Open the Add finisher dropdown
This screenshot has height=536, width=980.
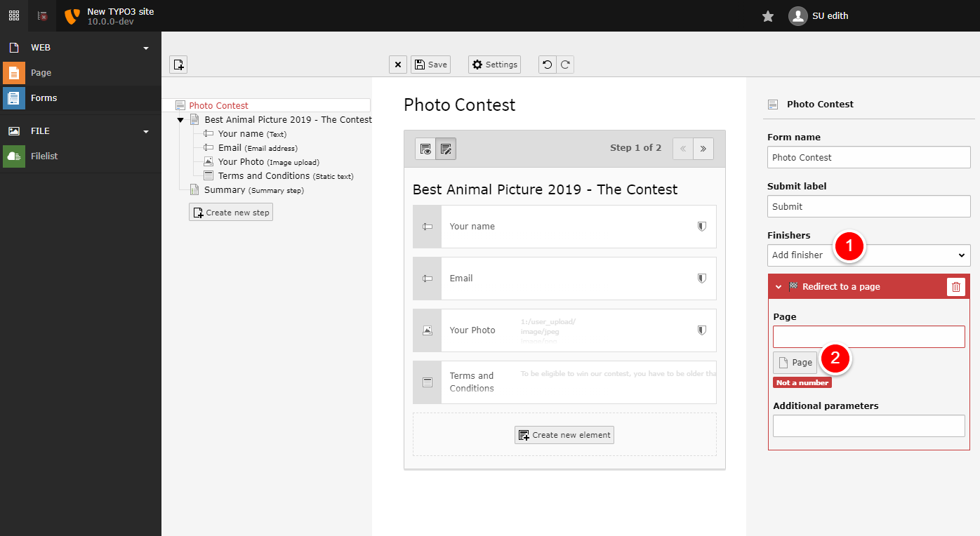coord(868,255)
